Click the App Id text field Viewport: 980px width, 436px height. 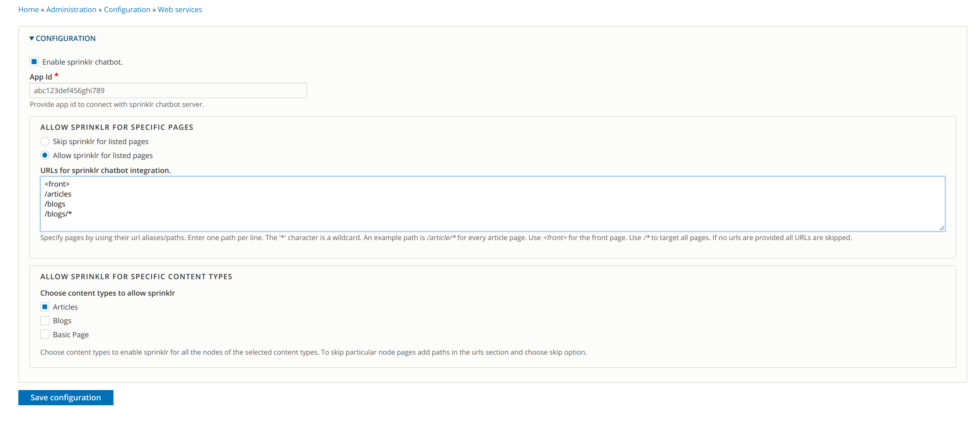168,90
